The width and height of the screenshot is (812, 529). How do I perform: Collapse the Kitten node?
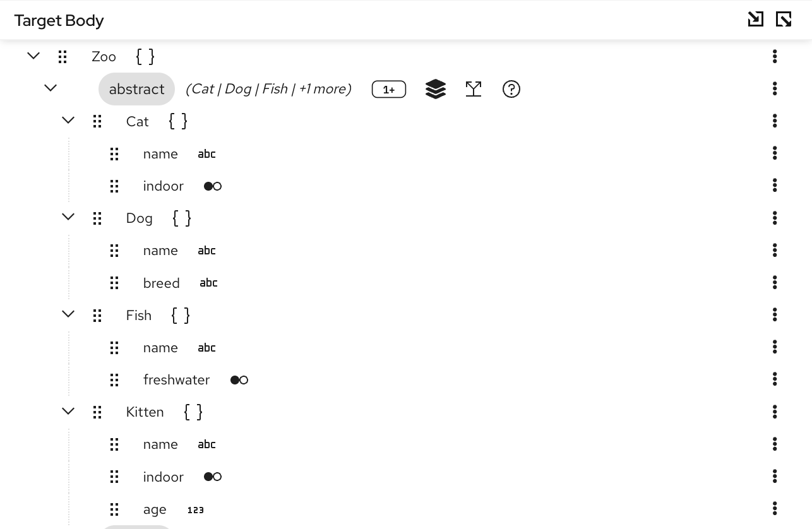pos(68,412)
